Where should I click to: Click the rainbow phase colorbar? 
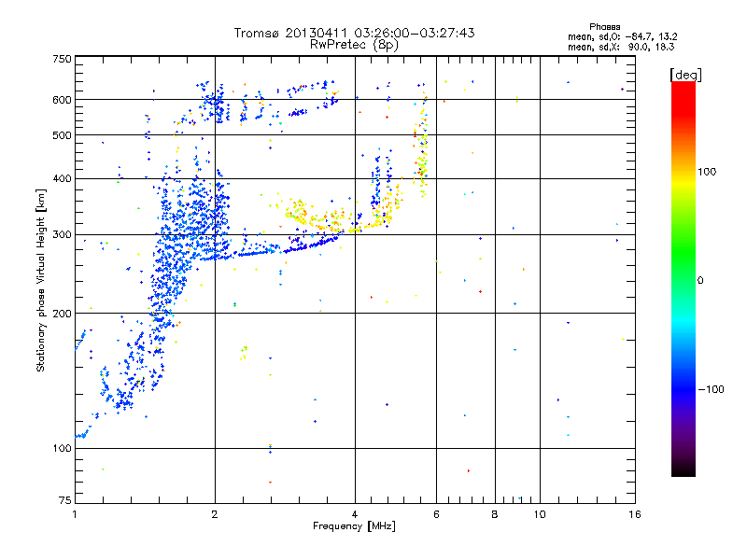tap(684, 278)
